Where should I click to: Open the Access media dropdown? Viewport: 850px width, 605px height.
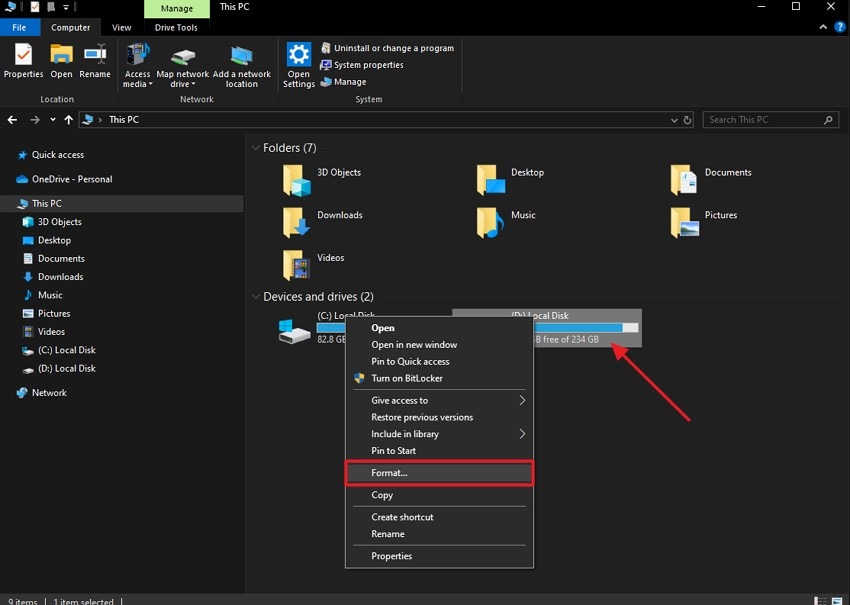click(137, 66)
